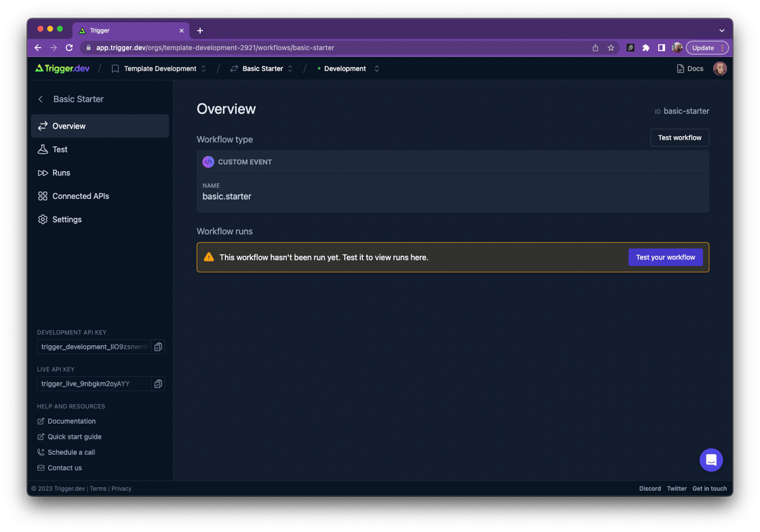
Task: Toggle the browser side panel icon
Action: click(x=661, y=47)
